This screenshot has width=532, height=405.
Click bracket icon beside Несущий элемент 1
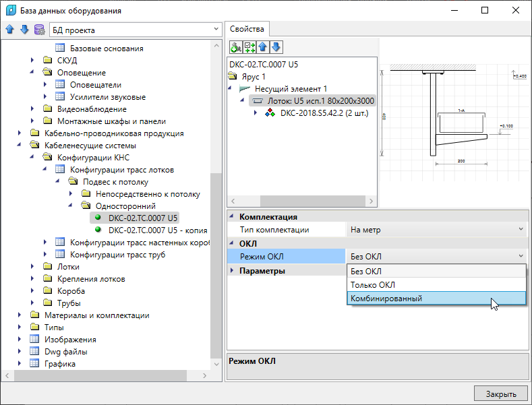coord(245,89)
